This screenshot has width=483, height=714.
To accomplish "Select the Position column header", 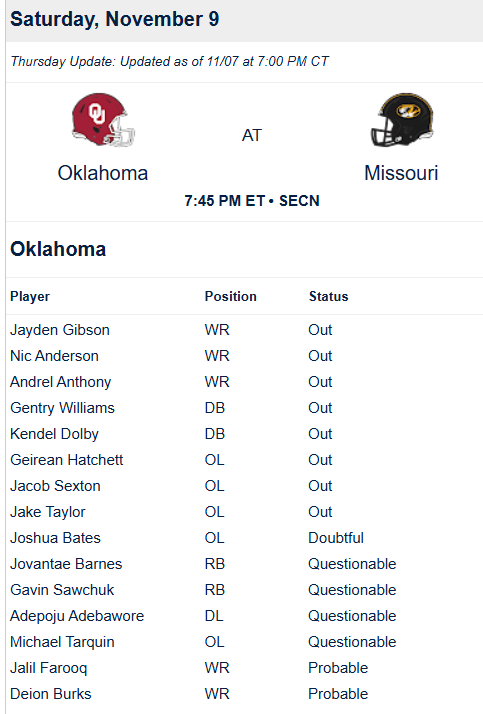I will coord(230,296).
